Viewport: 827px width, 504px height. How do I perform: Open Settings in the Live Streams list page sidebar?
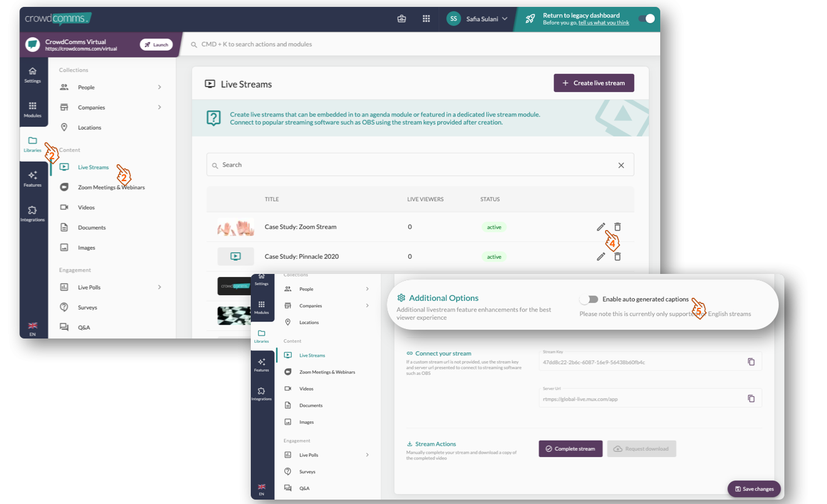(x=33, y=75)
